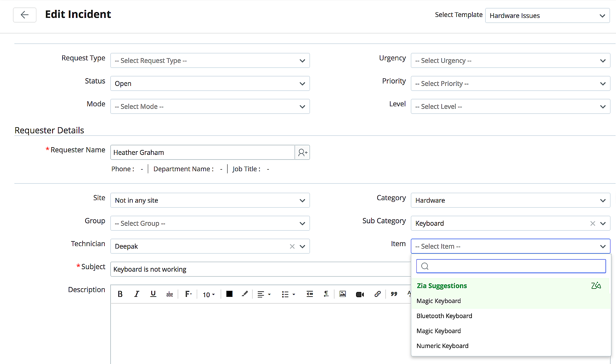This screenshot has height=364, width=616.
Task: Click the Zia suggestions icon
Action: [x=596, y=286]
